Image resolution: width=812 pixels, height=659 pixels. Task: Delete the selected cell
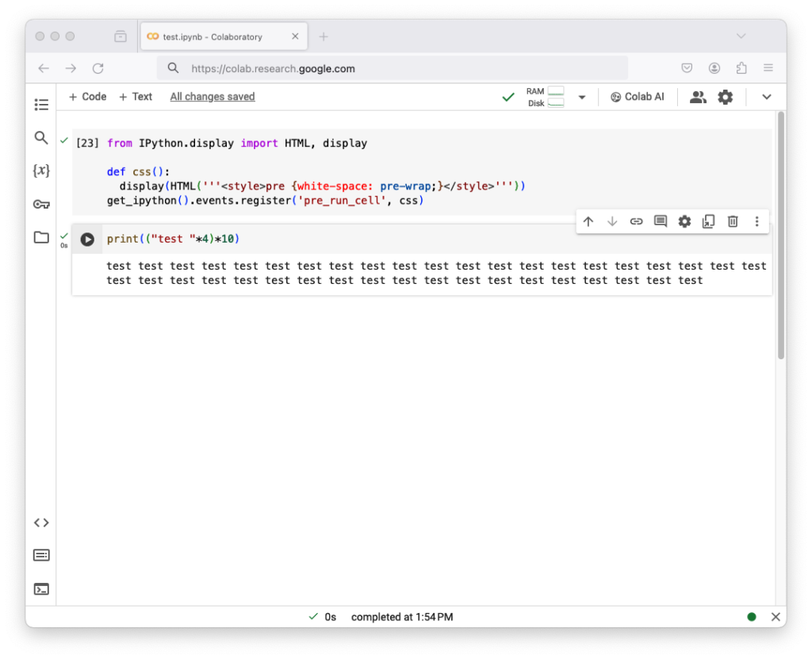coord(733,222)
